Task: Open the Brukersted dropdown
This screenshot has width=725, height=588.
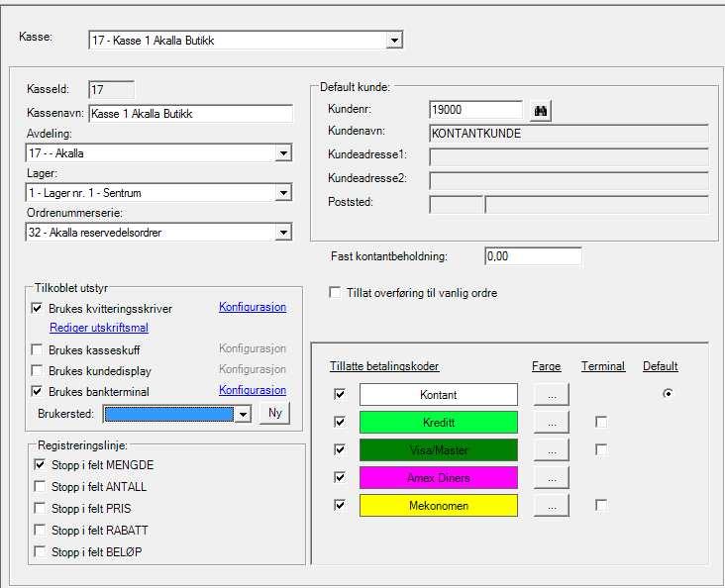Action: 243,414
